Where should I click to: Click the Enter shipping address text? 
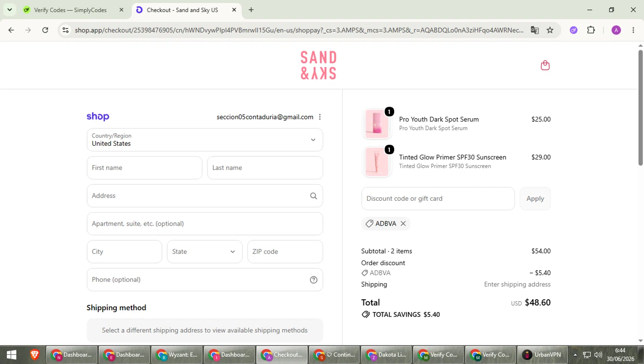click(x=517, y=284)
